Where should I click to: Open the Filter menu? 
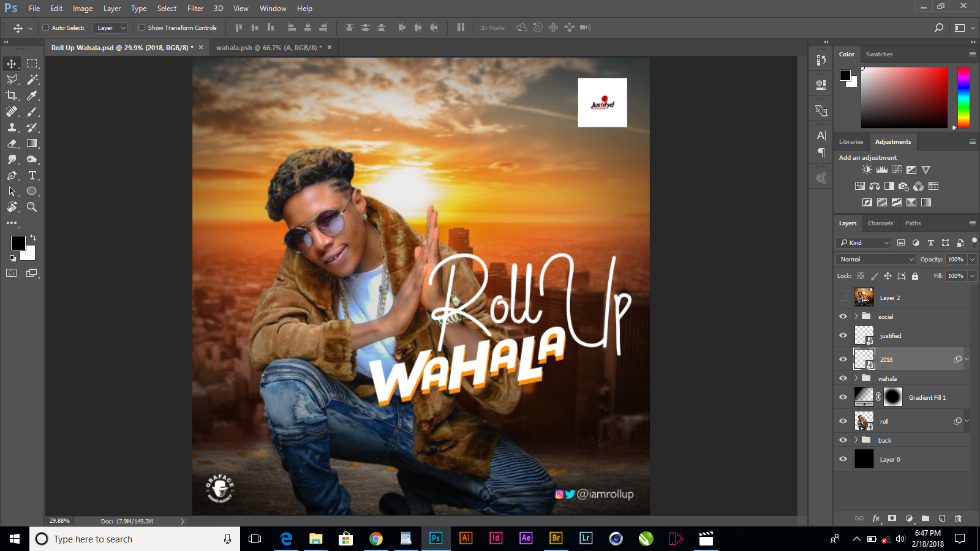195,8
